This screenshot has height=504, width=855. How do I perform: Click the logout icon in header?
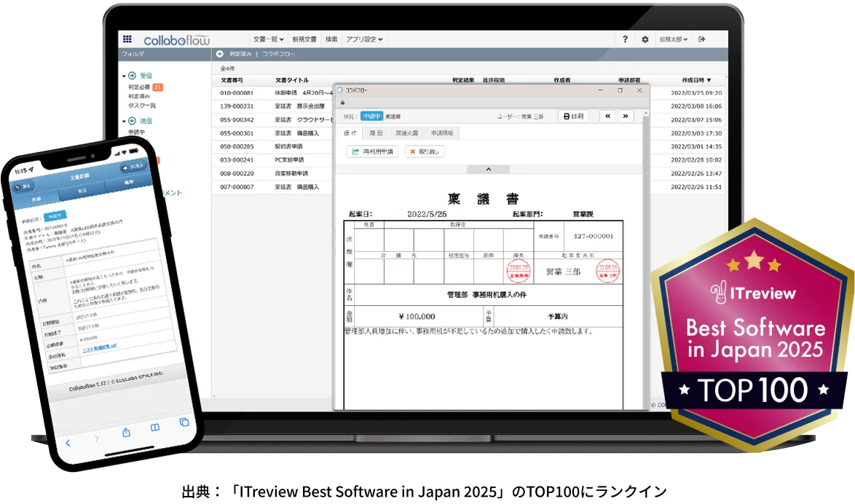coord(702,39)
